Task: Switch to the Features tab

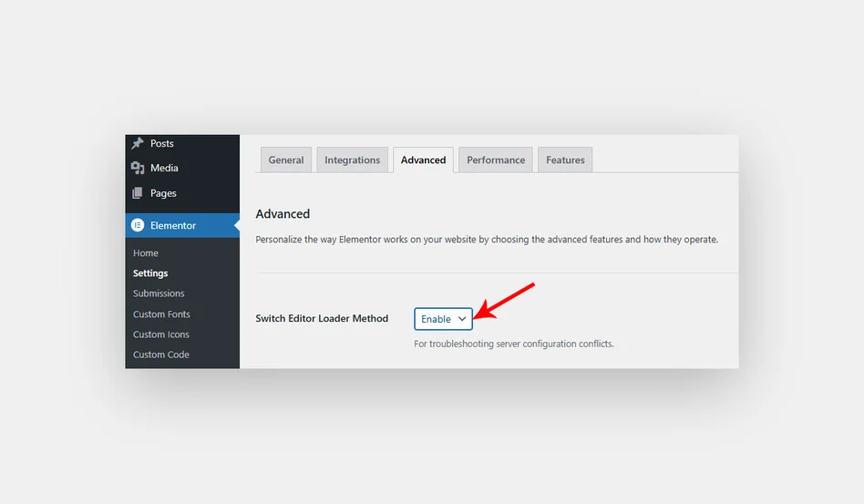Action: click(x=565, y=160)
